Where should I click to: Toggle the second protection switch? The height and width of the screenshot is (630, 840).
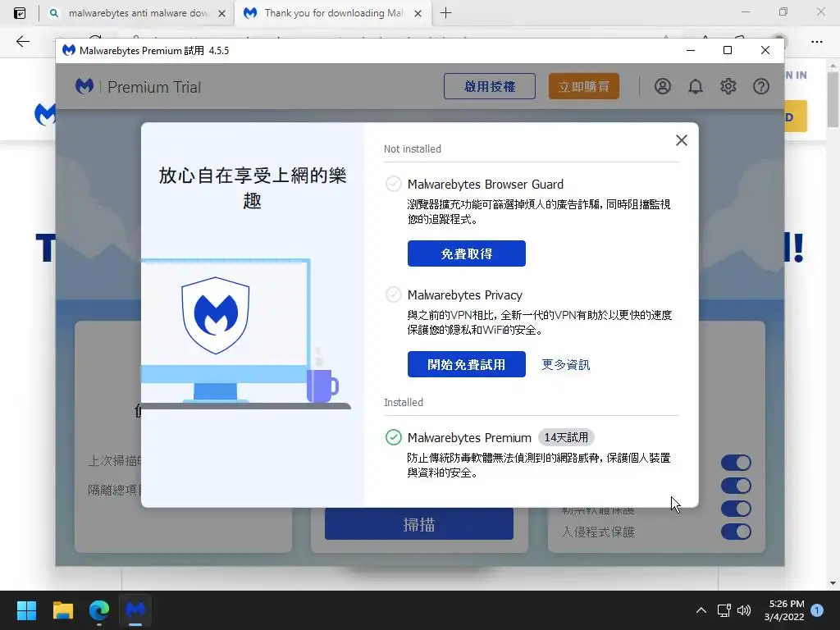tap(736, 486)
